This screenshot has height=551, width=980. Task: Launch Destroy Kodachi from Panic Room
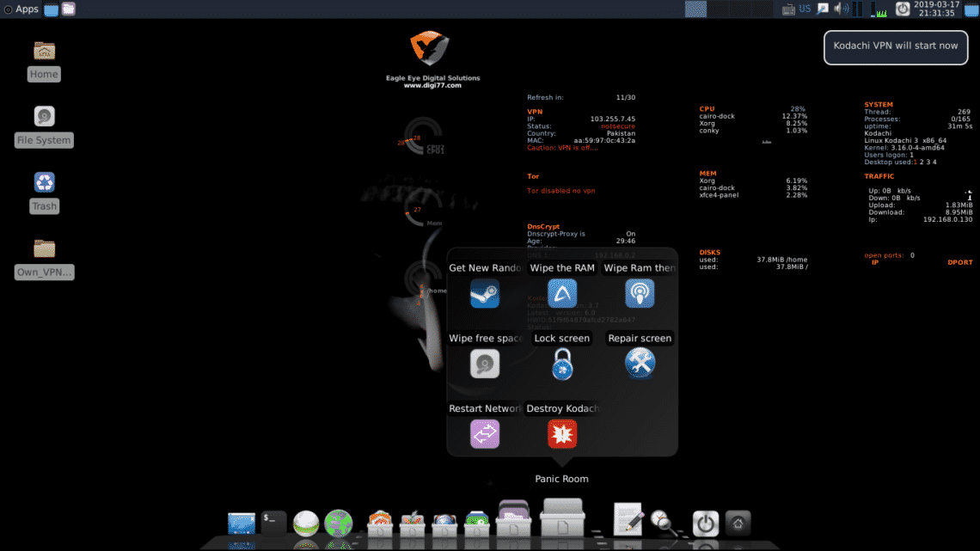[x=562, y=435]
